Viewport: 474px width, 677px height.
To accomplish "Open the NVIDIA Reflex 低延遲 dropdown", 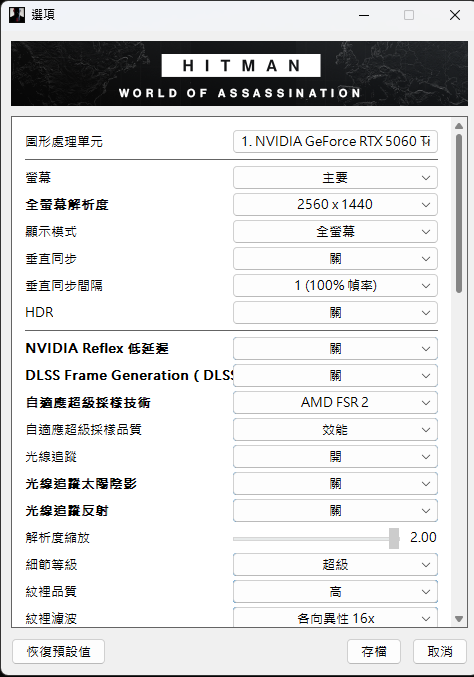I will 335,348.
